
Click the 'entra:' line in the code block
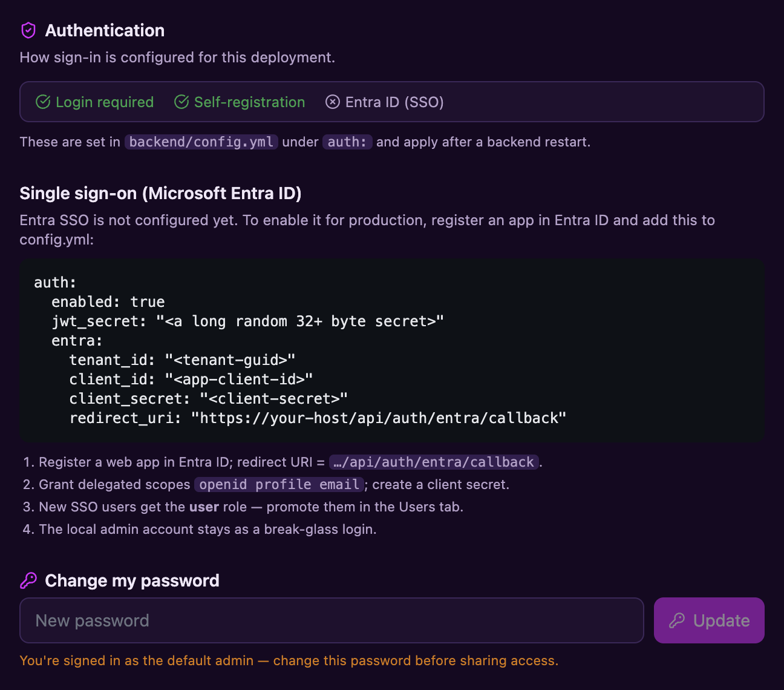pyautogui.click(x=77, y=340)
